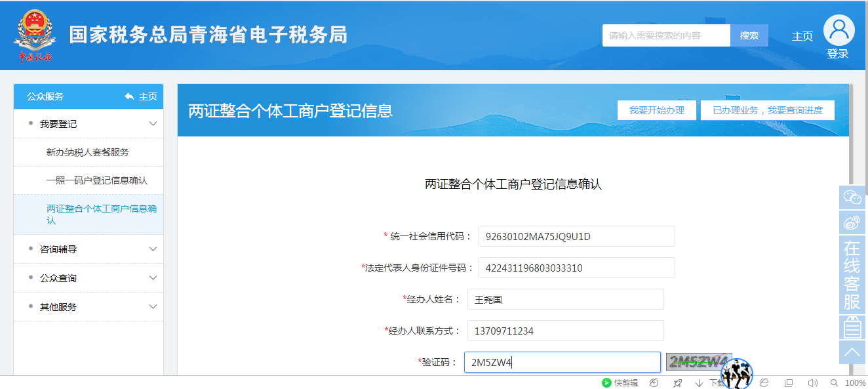Open Internet Explorer icon in status bar
This screenshot has width=868, height=389.
(x=762, y=383)
